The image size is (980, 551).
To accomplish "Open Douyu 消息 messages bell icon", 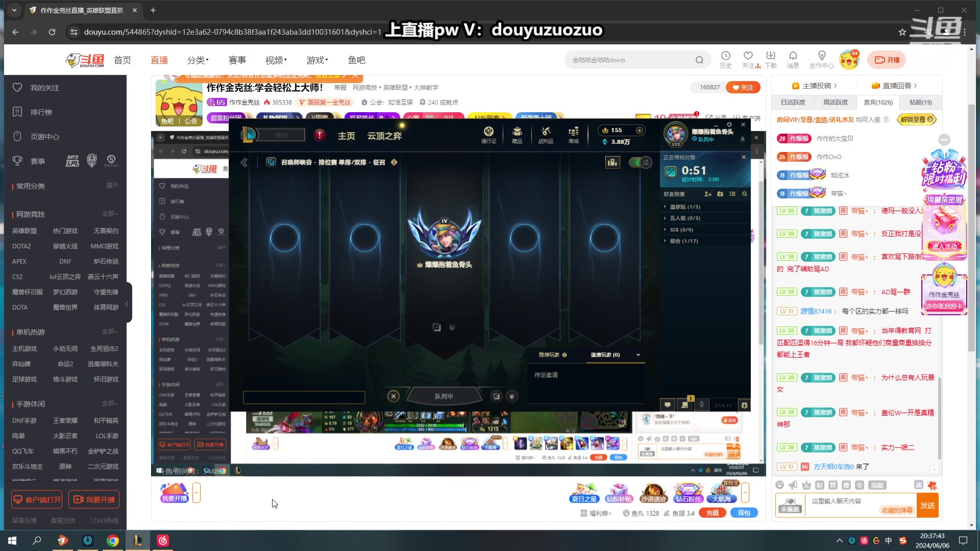I will tap(793, 60).
